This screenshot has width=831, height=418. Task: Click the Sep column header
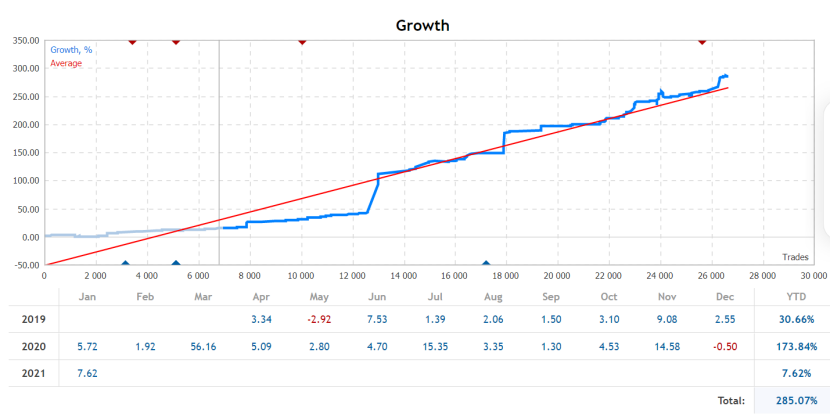click(551, 297)
